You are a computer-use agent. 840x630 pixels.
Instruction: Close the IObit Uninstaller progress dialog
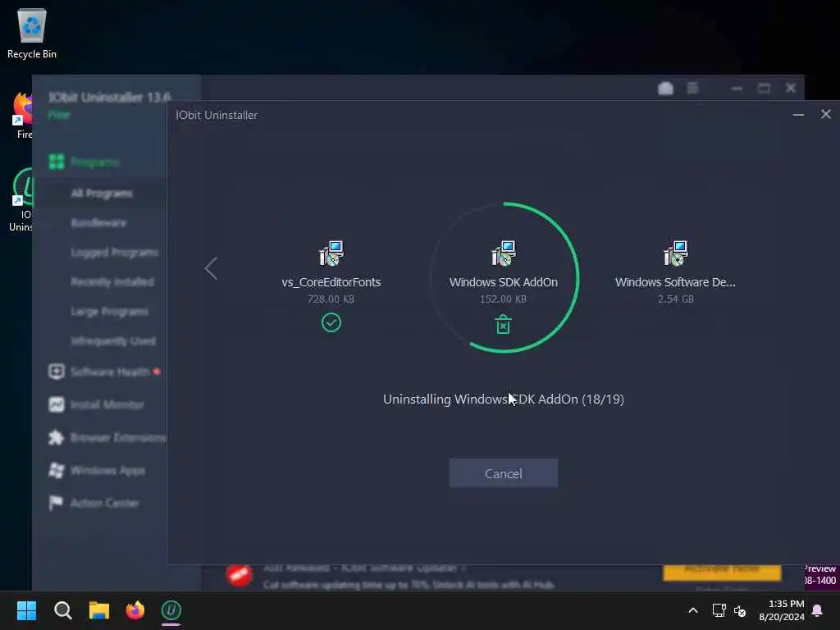point(825,114)
